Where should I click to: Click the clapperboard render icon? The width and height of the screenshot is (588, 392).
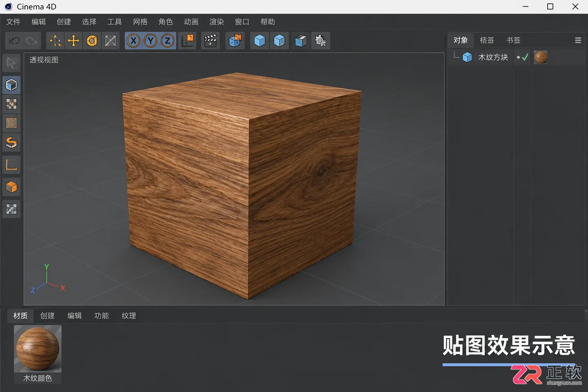coord(211,40)
